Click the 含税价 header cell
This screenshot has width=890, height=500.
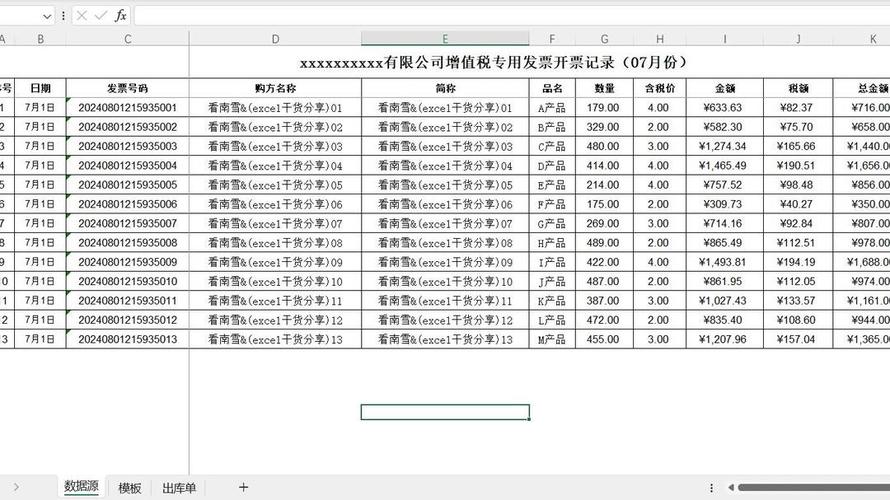[660, 88]
